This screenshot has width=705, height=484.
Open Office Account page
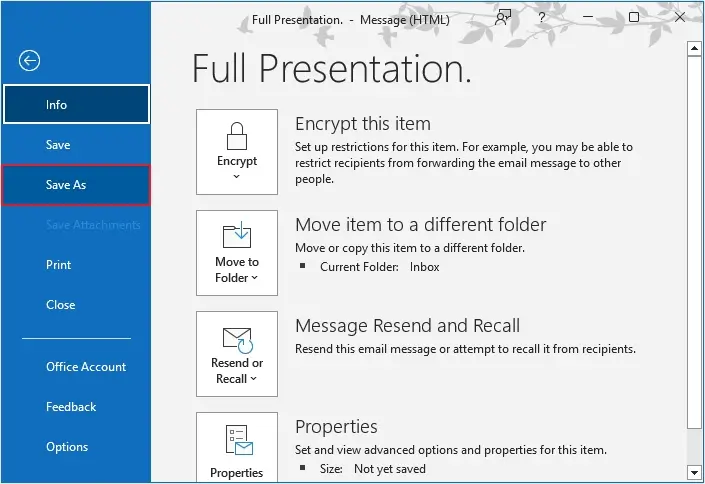coord(86,367)
